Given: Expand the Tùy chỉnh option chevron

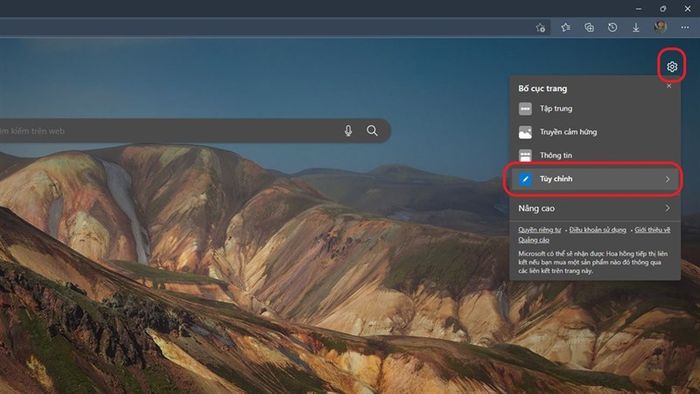Looking at the screenshot, I should point(667,179).
